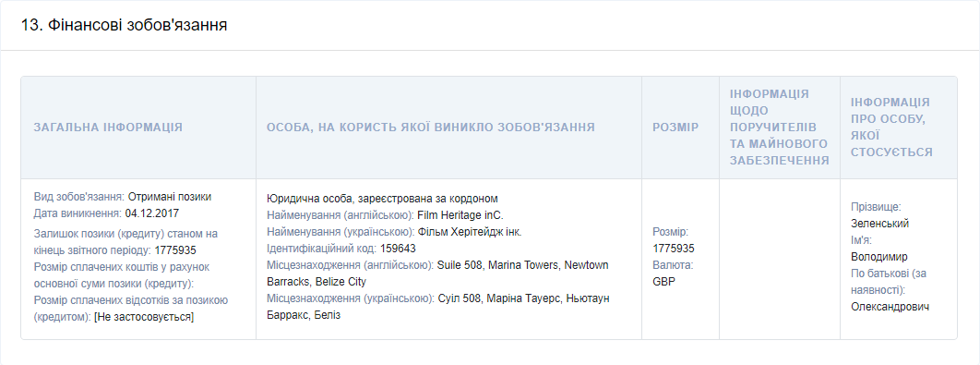Click identification code '159643'
The height and width of the screenshot is (365, 980).
(398, 249)
